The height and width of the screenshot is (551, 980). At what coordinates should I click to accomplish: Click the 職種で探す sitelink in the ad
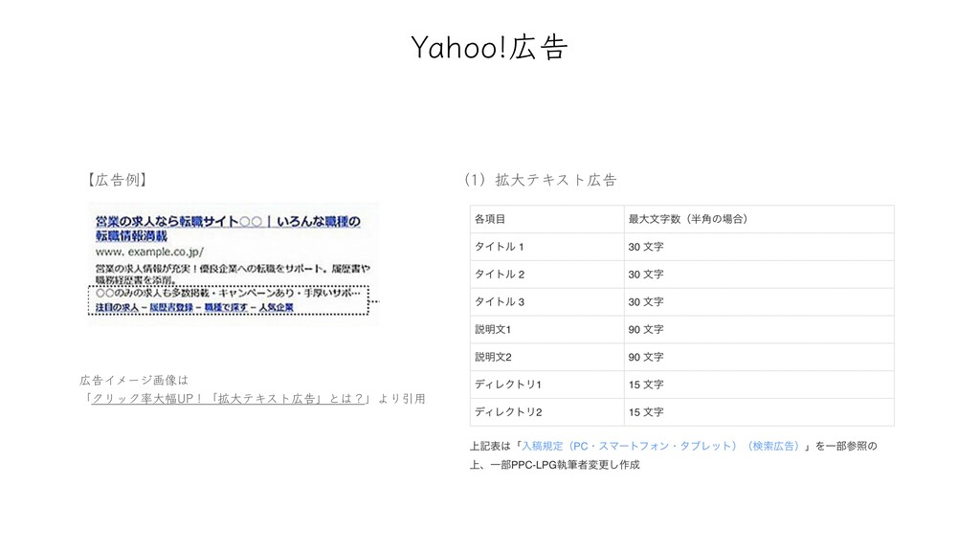(x=226, y=307)
